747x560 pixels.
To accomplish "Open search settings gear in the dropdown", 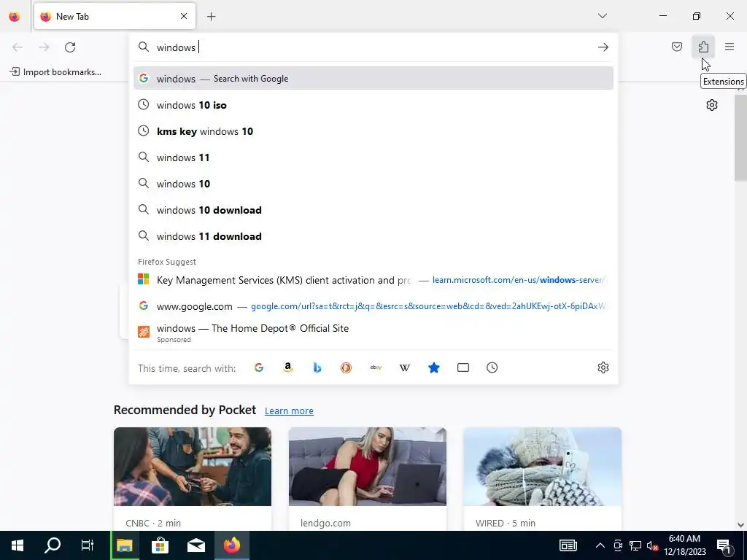I will tap(603, 367).
